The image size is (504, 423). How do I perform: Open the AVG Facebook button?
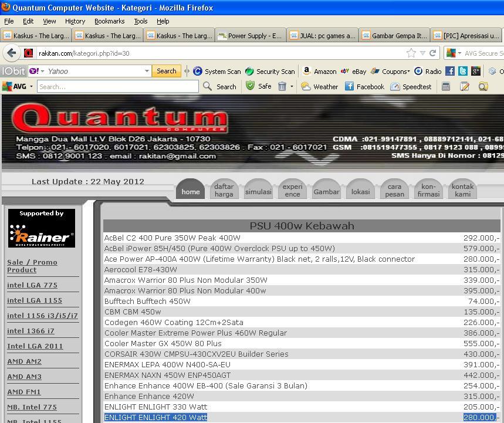[x=364, y=86]
